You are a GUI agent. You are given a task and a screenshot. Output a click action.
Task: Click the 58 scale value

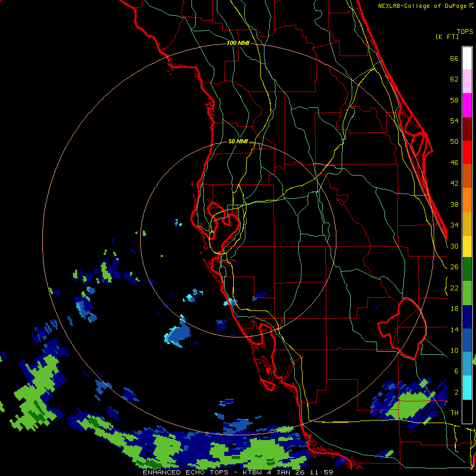(x=454, y=100)
